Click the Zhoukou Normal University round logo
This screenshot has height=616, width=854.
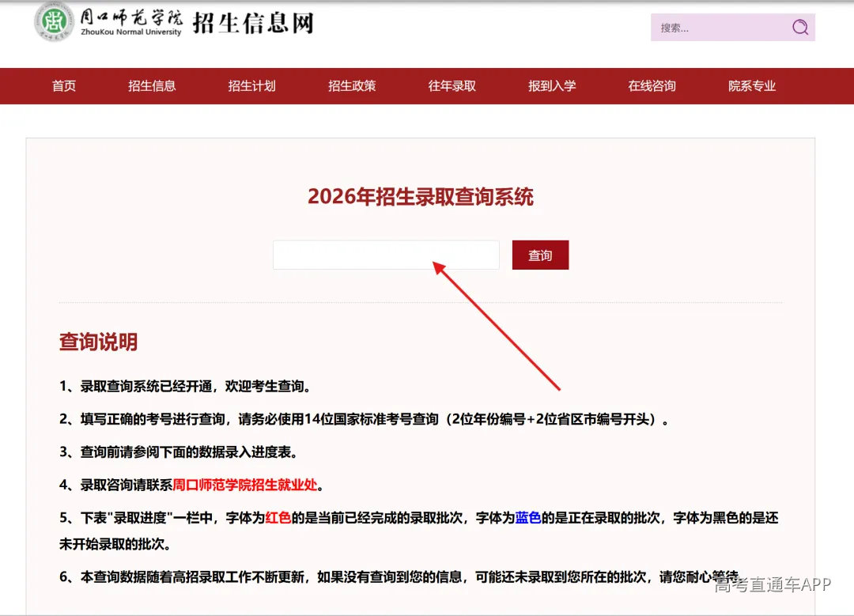point(54,22)
